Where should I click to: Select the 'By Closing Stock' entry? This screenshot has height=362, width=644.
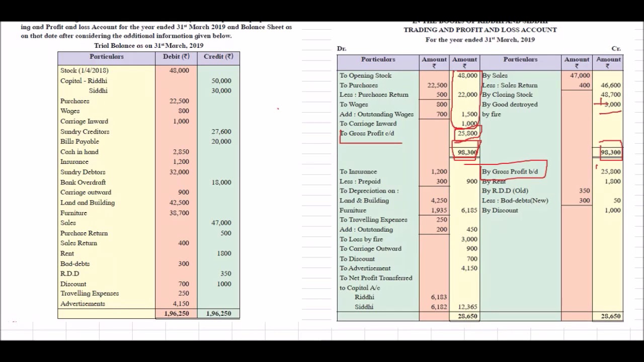507,95
